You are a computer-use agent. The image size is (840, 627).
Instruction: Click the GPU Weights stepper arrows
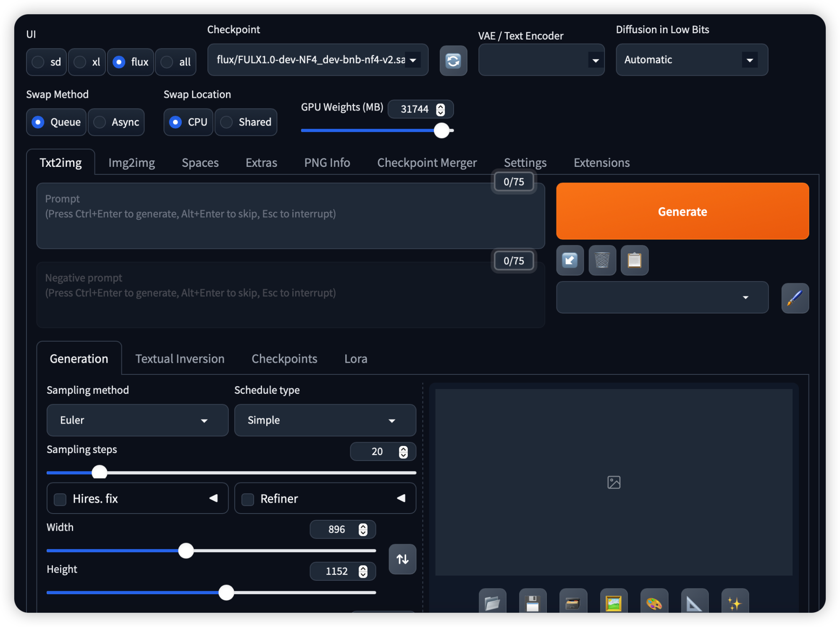tap(440, 109)
